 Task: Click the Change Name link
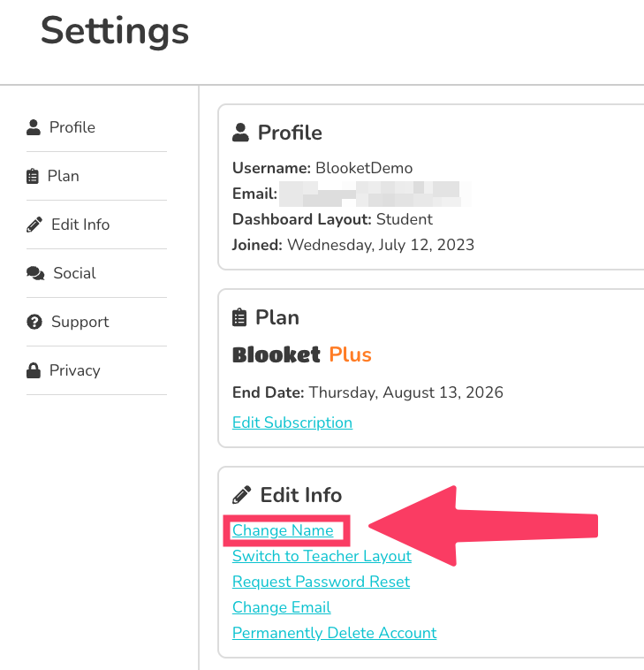point(283,530)
